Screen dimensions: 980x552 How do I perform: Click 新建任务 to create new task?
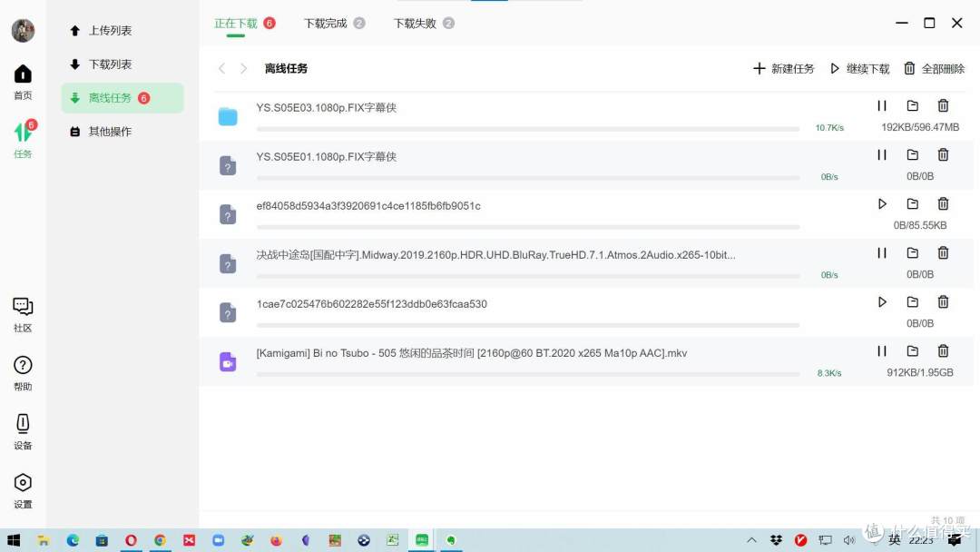coord(784,69)
